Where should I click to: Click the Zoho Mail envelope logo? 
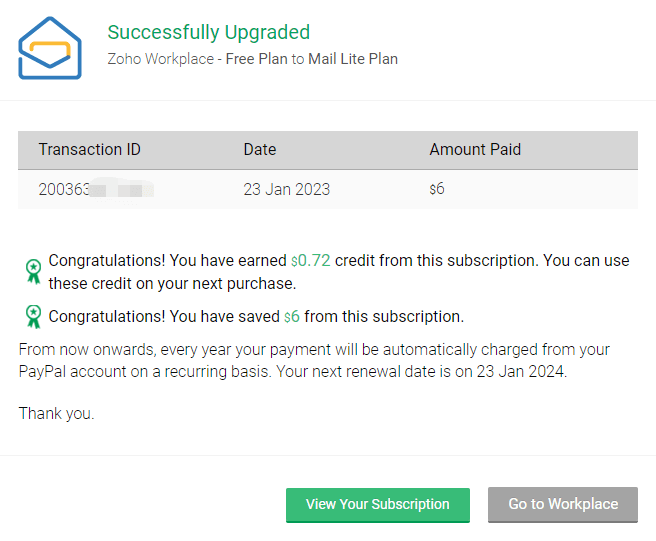click(49, 46)
